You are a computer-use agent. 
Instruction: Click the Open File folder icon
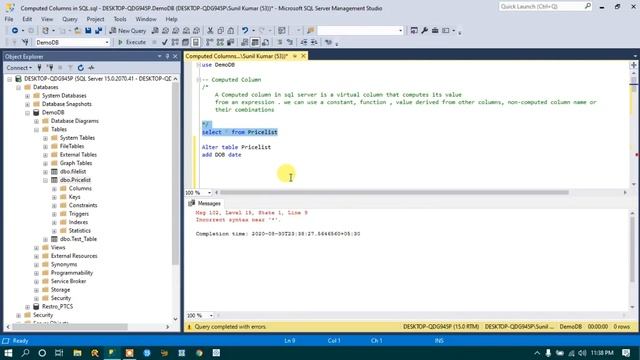77,31
